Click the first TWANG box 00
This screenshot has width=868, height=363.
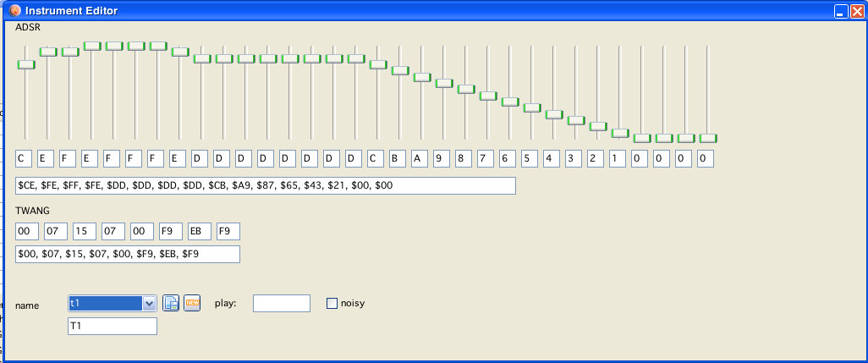[27, 231]
